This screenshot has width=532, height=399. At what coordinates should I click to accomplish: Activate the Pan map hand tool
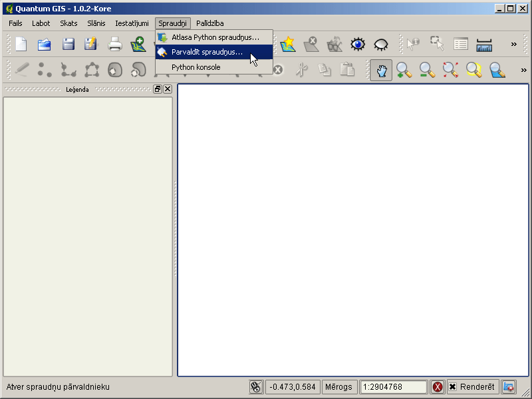[381, 70]
